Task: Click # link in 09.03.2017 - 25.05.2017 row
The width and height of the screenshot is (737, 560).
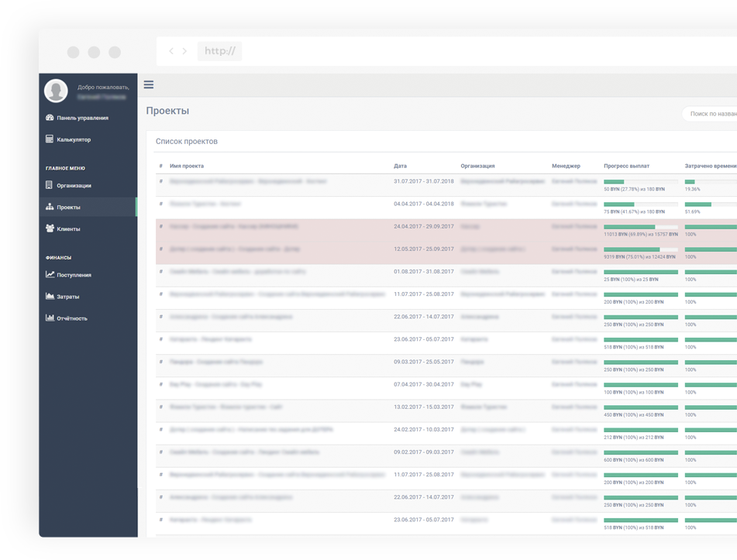Action: coord(160,362)
